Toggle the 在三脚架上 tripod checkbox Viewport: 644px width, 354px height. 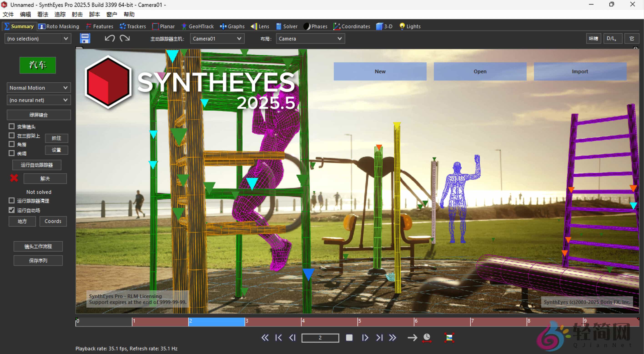coord(12,135)
